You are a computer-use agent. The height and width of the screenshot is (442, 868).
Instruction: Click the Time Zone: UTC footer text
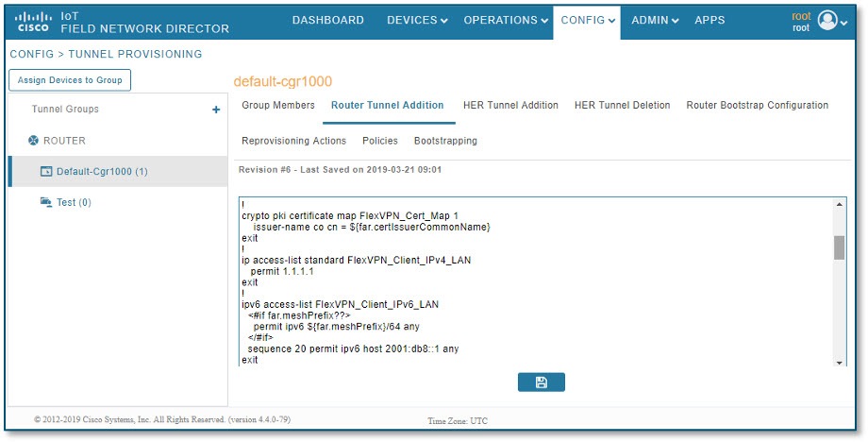[x=458, y=421]
